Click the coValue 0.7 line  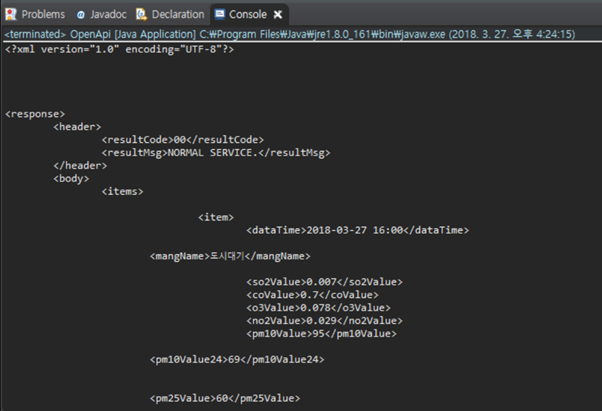point(312,295)
